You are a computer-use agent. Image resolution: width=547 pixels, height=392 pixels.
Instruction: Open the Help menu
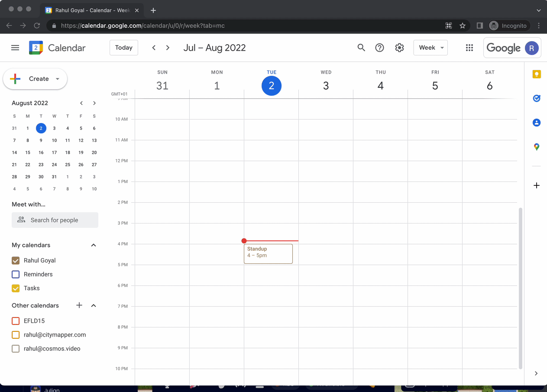click(x=379, y=48)
